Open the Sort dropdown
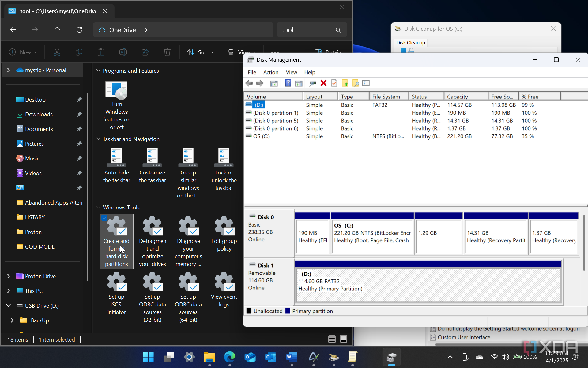 tap(201, 52)
